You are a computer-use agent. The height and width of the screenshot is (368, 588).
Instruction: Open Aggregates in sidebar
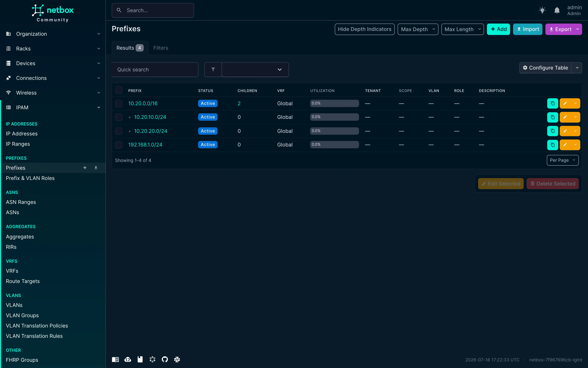(x=20, y=237)
